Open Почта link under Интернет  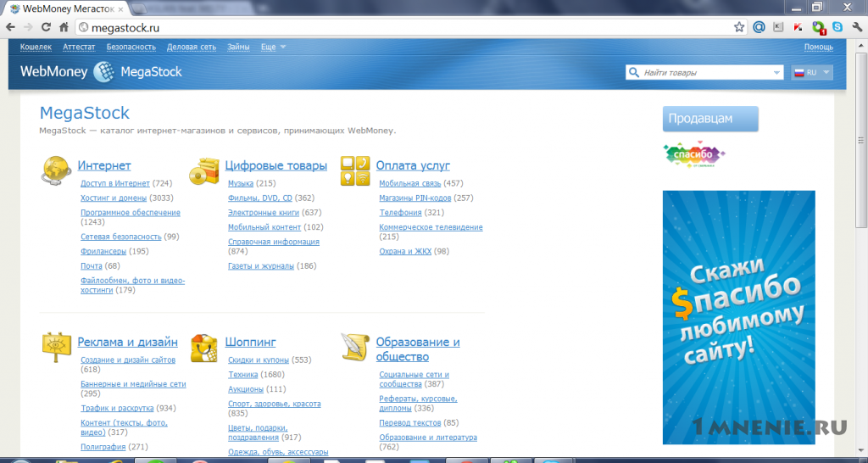pyautogui.click(x=92, y=266)
